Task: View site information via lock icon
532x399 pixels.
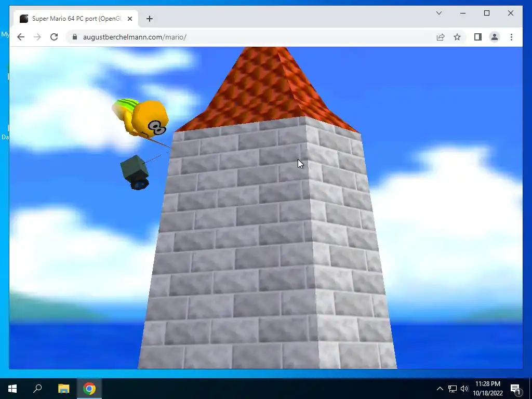Action: 75,37
